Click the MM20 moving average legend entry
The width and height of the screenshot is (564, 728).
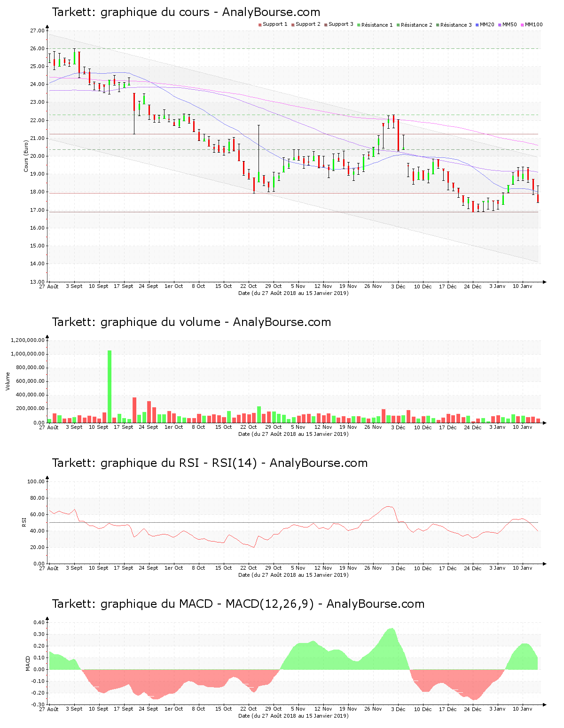pyautogui.click(x=485, y=24)
